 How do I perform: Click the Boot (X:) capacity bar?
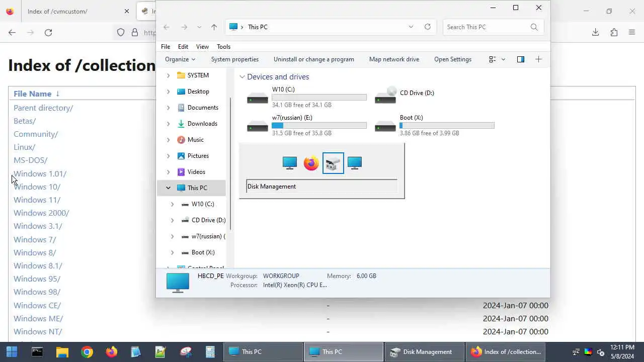click(447, 126)
